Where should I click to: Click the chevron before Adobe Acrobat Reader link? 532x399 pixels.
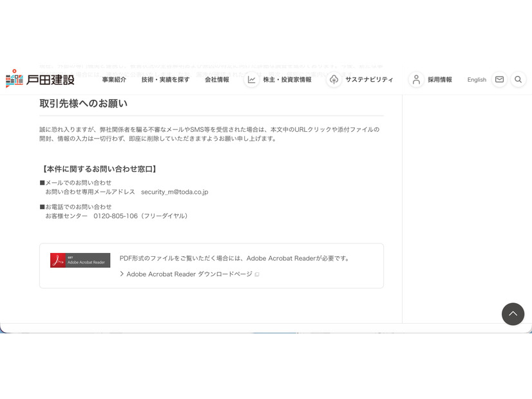tap(122, 274)
